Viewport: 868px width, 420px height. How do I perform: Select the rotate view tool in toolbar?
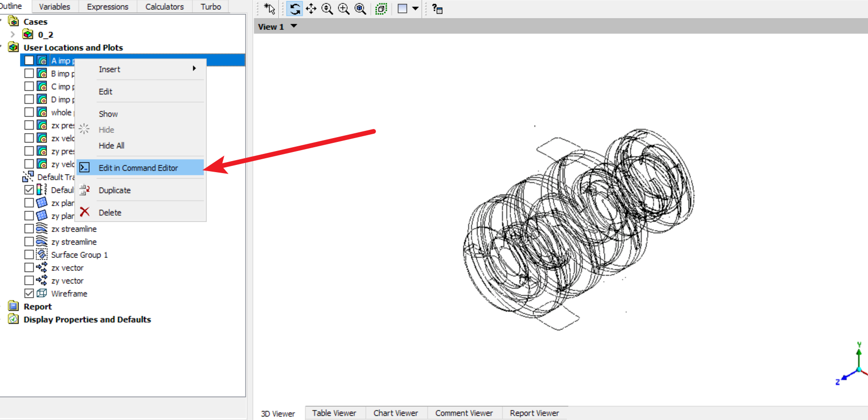(295, 9)
